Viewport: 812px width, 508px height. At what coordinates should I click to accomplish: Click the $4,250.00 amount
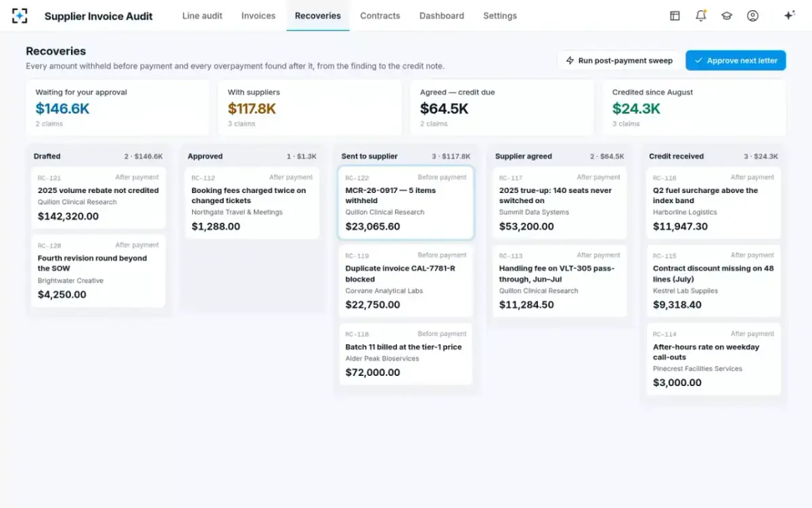62,295
